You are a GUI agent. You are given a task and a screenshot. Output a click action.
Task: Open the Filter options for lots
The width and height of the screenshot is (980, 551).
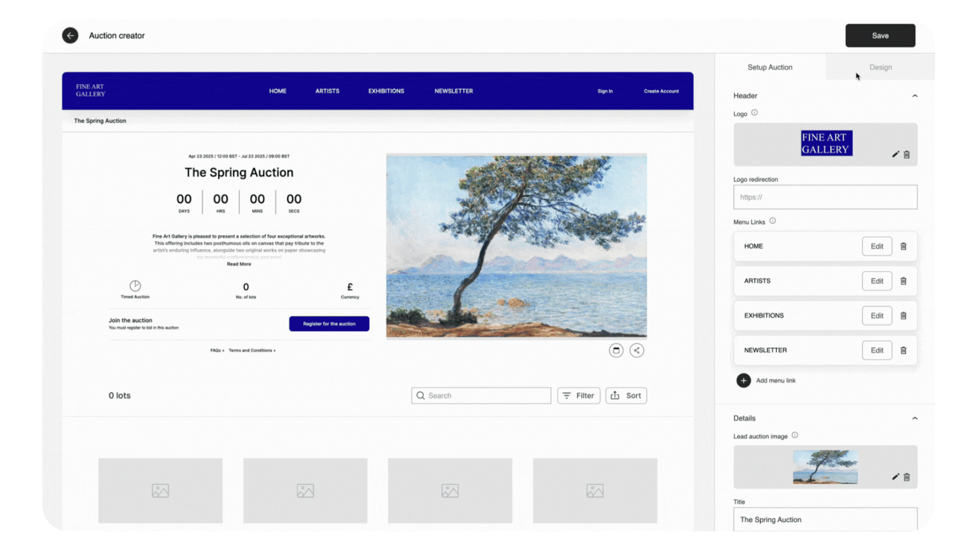pyautogui.click(x=579, y=396)
